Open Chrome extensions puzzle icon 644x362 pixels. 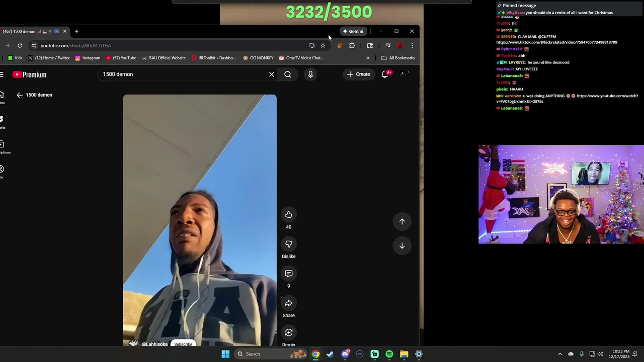352,45
